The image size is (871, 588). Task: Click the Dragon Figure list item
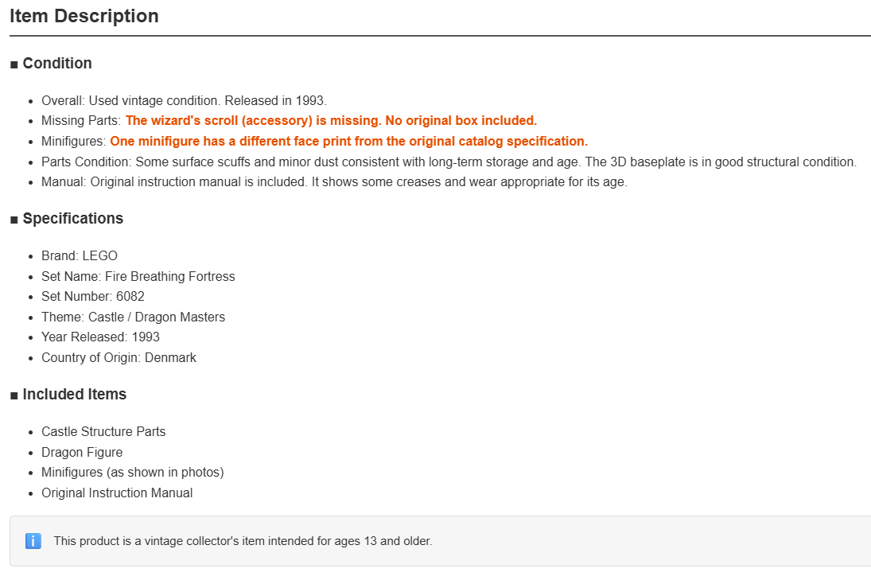(x=82, y=452)
